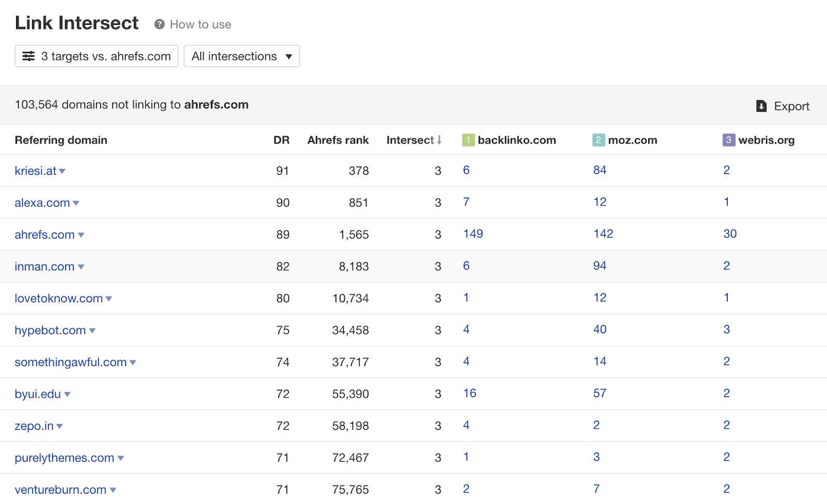The height and width of the screenshot is (504, 827).
Task: Click the question mark help icon
Action: pos(159,24)
